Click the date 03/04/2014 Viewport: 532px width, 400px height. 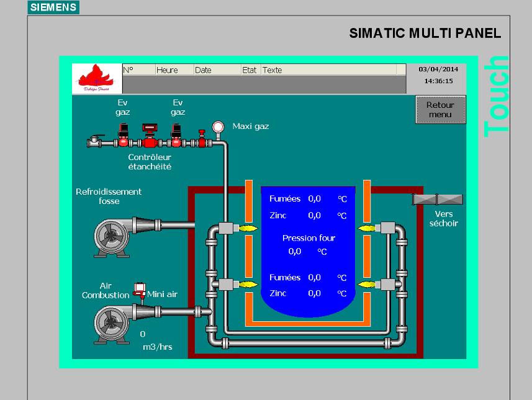click(438, 69)
